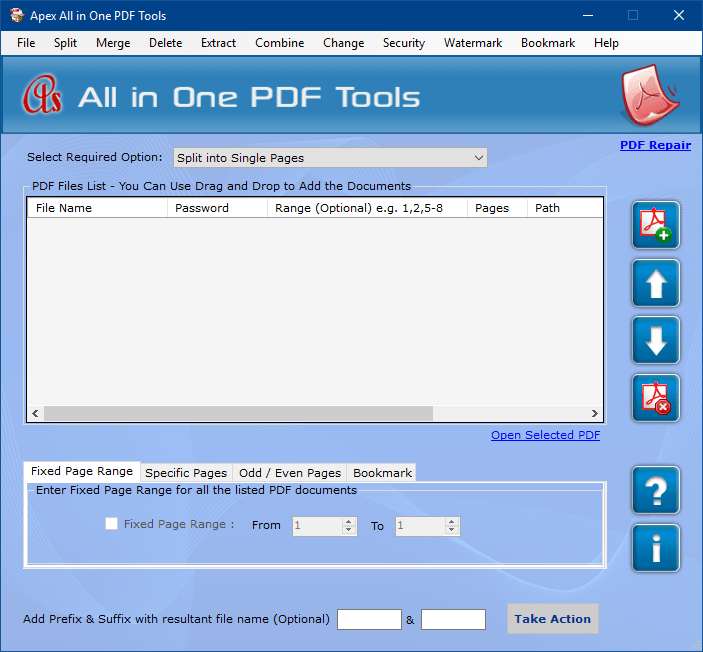Click the filename prefix input field
The image size is (703, 652).
click(369, 620)
